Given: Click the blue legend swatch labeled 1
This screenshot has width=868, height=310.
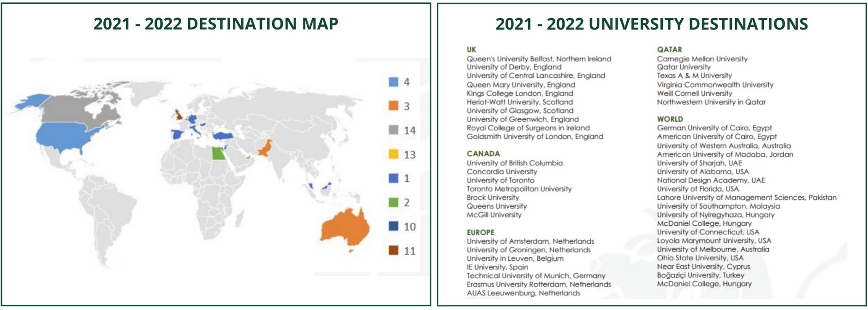Looking at the screenshot, I should click(x=393, y=178).
